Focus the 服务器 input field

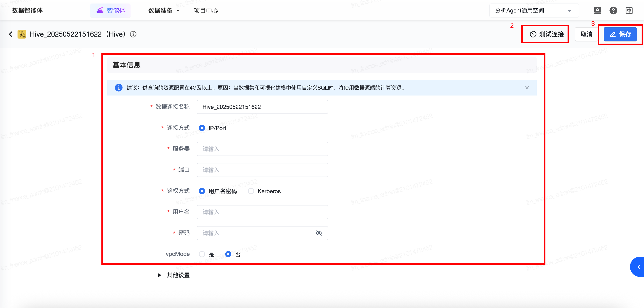coord(262,149)
